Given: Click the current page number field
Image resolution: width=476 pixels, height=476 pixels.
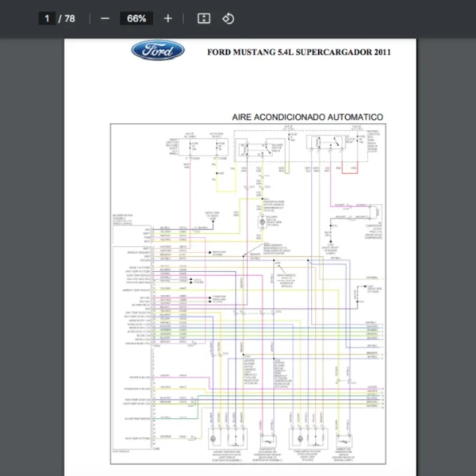Looking at the screenshot, I should (48, 18).
